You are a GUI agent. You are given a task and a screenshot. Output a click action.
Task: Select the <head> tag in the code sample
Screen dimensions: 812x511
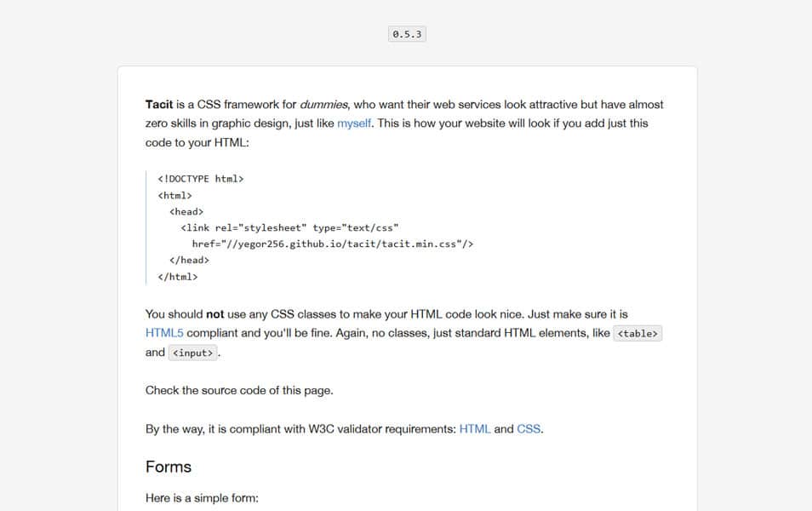[x=185, y=211]
